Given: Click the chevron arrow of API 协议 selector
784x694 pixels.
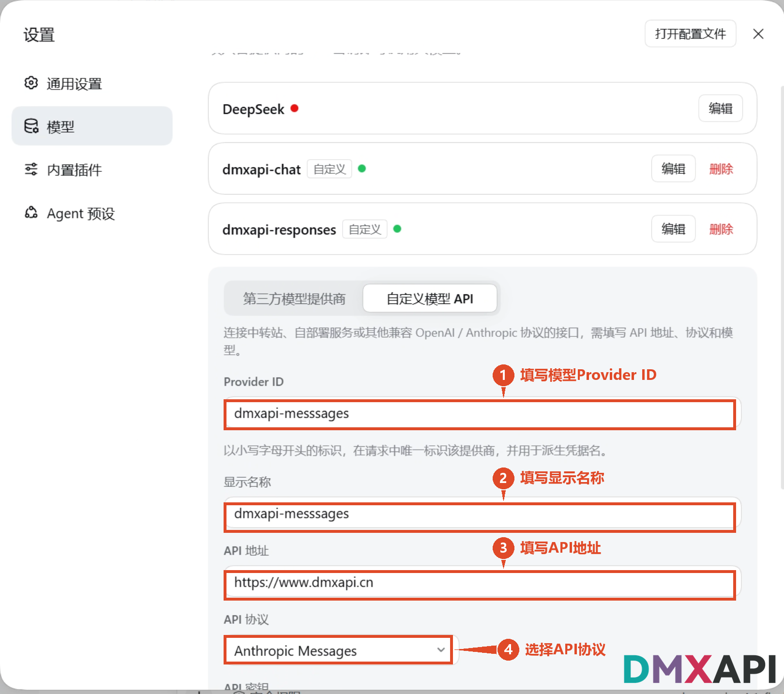Looking at the screenshot, I should (x=441, y=650).
